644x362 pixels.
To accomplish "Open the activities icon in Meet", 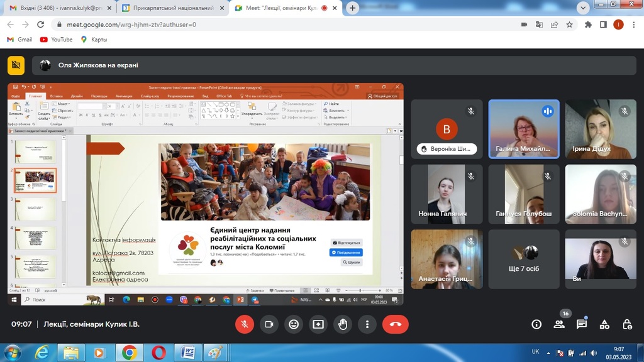I will point(604,324).
